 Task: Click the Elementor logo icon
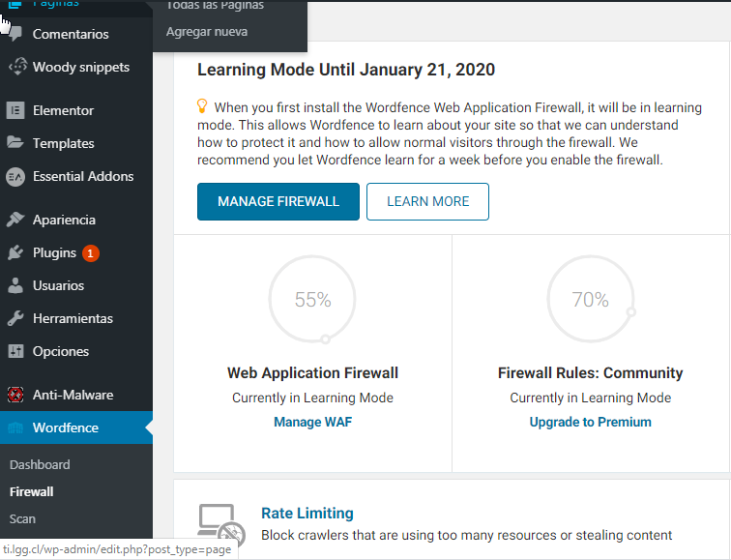(x=15, y=110)
